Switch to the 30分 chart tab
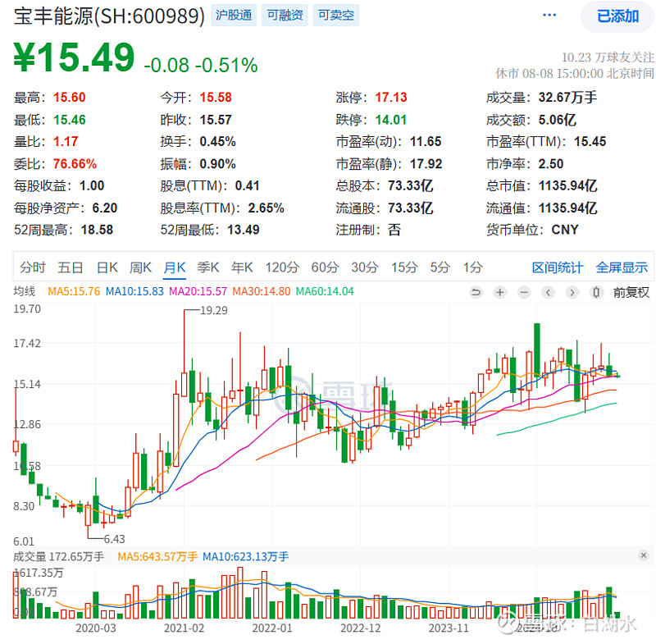Image resolution: width=656 pixels, height=644 pixels. (x=364, y=267)
